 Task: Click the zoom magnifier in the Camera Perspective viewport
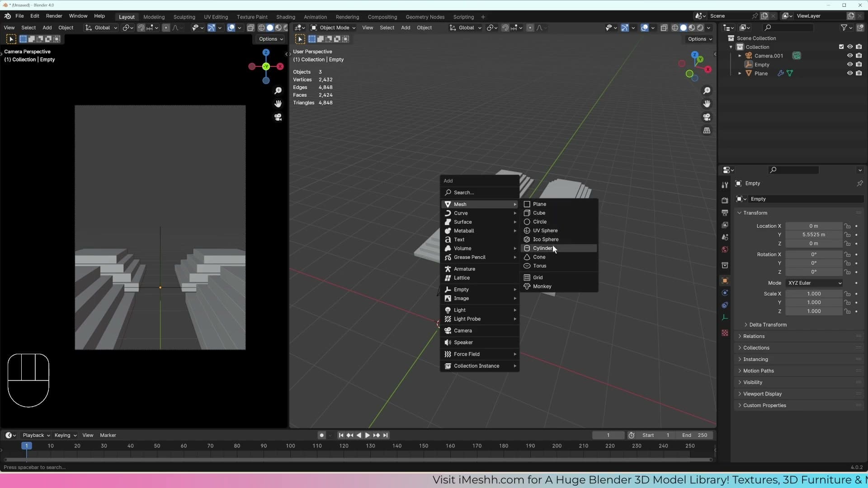pos(278,91)
